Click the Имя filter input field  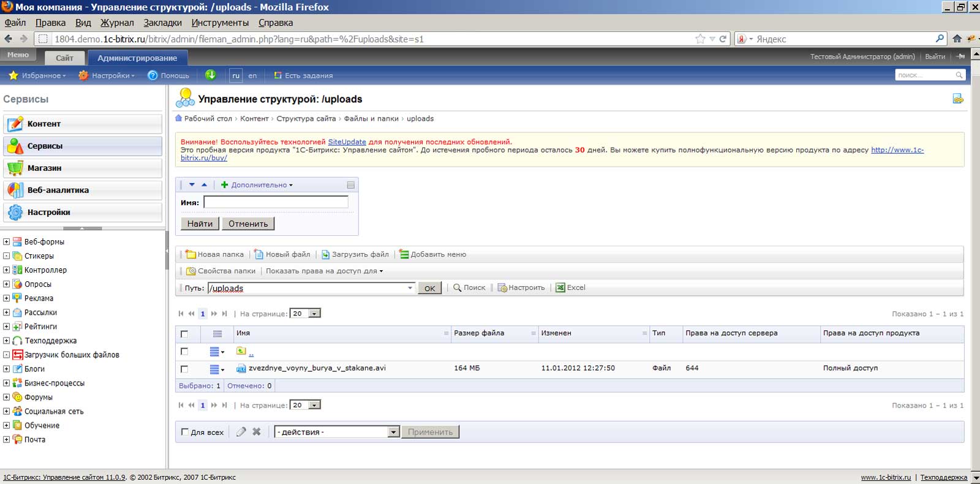click(276, 202)
